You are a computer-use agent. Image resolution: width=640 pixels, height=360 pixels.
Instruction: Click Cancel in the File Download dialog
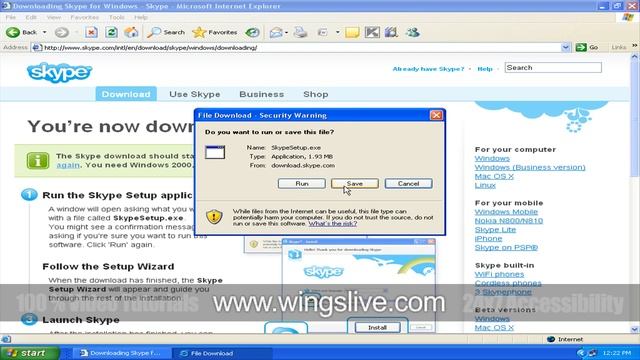pyautogui.click(x=408, y=184)
